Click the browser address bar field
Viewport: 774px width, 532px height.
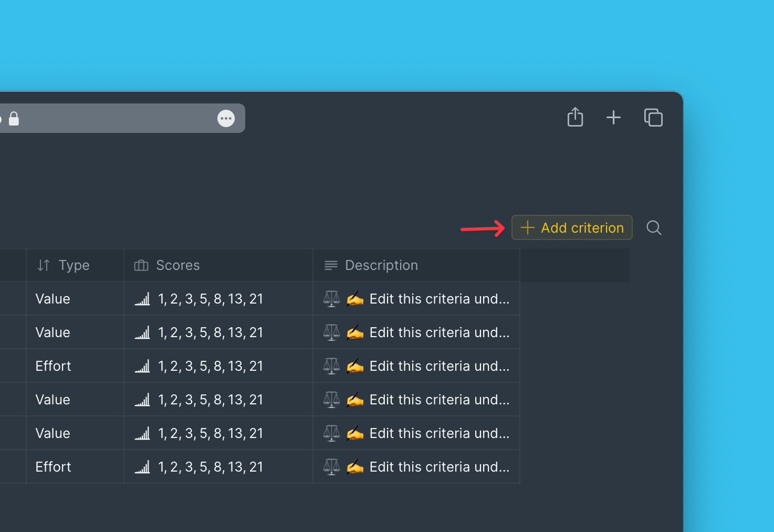click(x=122, y=118)
